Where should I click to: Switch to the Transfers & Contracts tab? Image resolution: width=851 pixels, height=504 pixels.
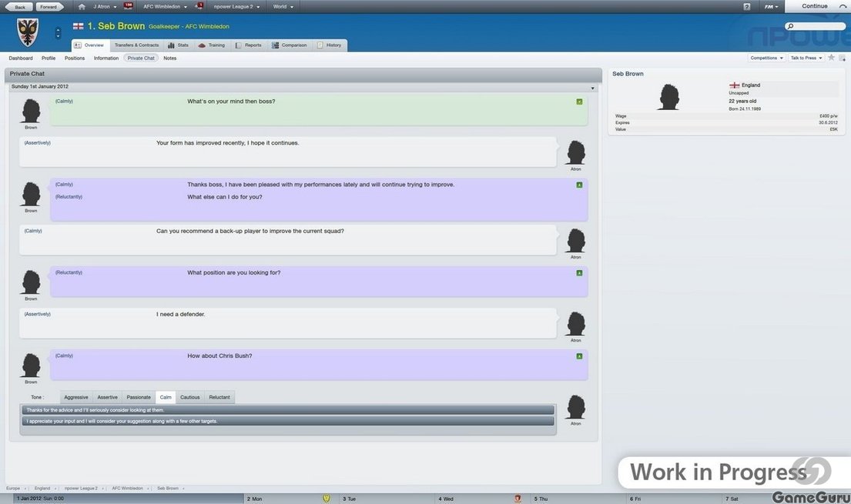[x=137, y=45]
